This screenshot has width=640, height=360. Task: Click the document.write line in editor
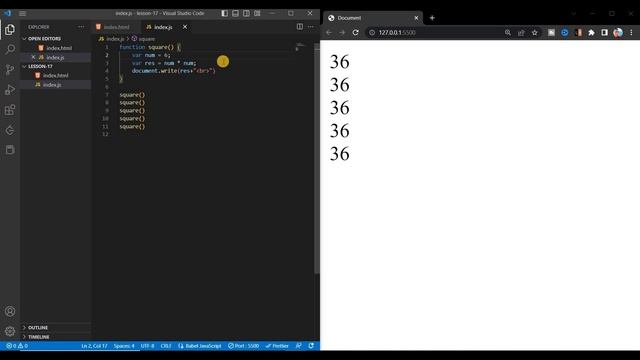point(173,71)
